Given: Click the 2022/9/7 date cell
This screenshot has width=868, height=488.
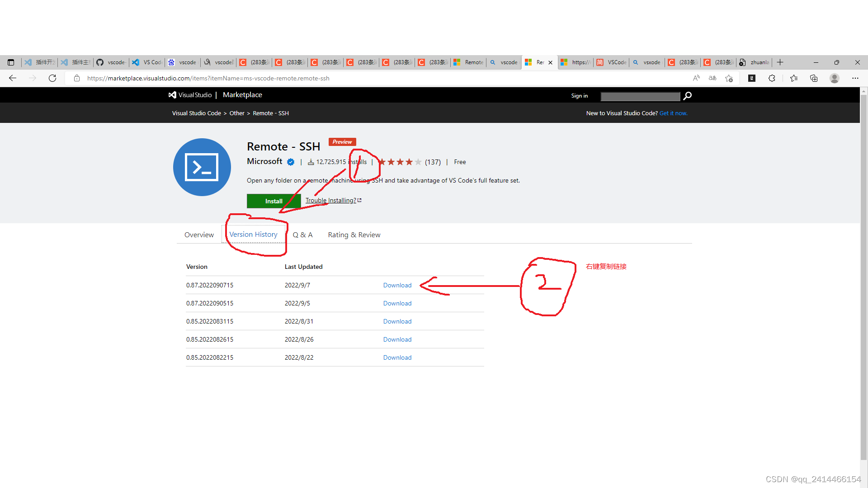Looking at the screenshot, I should pyautogui.click(x=297, y=285).
